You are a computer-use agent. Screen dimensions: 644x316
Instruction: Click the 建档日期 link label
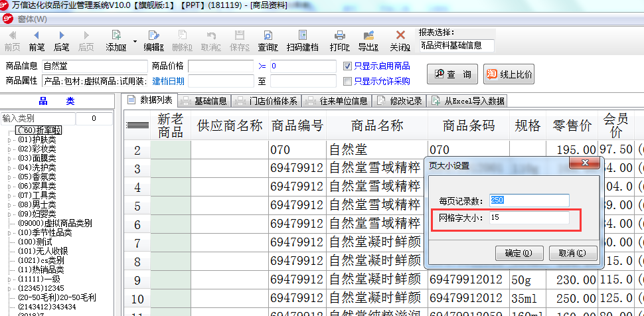[169, 81]
